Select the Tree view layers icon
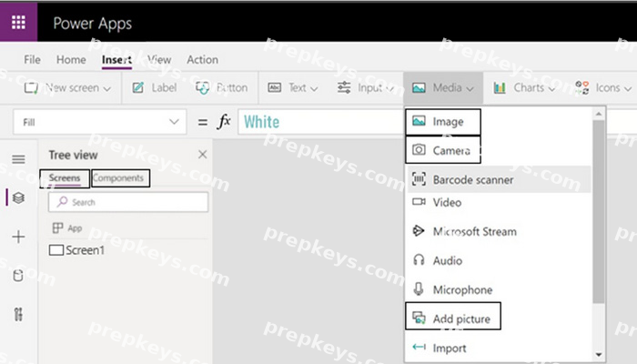This screenshot has width=637, height=364. click(x=18, y=197)
